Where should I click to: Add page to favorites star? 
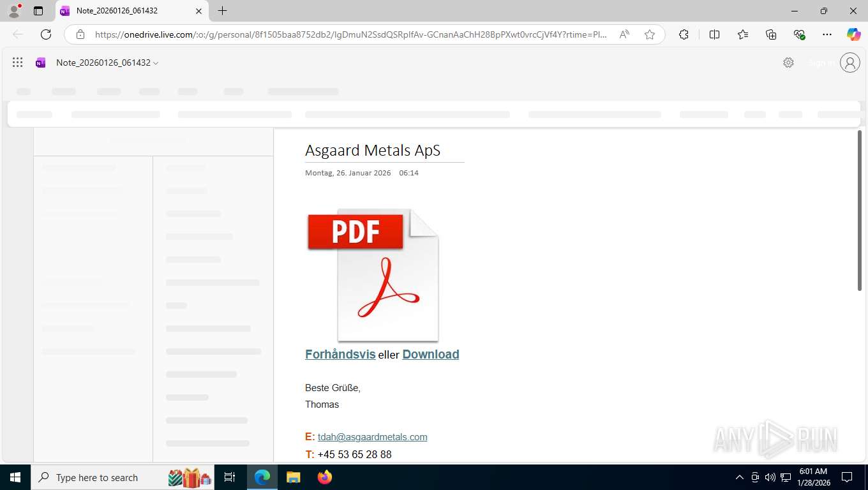point(650,34)
